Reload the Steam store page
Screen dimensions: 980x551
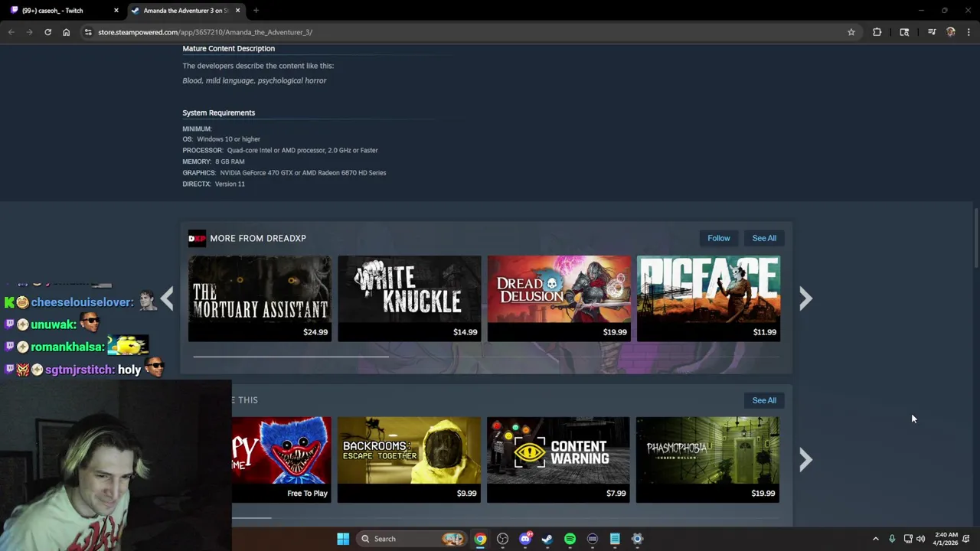tap(47, 32)
